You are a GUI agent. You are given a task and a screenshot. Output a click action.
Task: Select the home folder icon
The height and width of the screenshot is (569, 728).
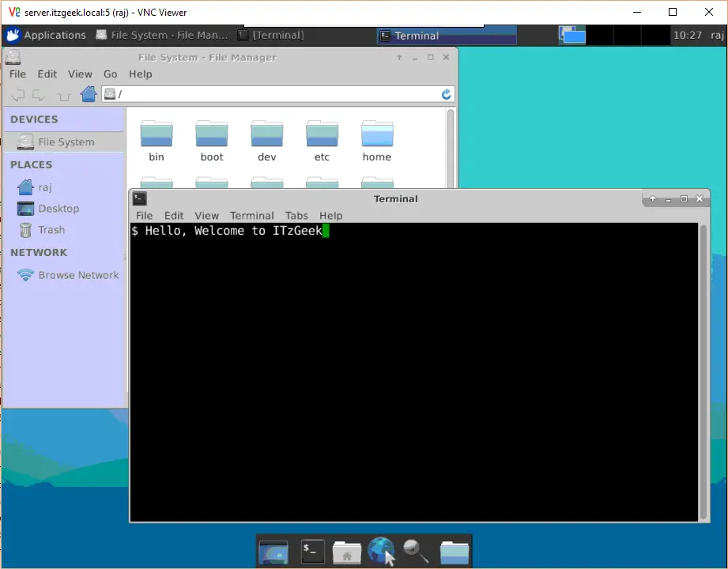click(x=377, y=134)
